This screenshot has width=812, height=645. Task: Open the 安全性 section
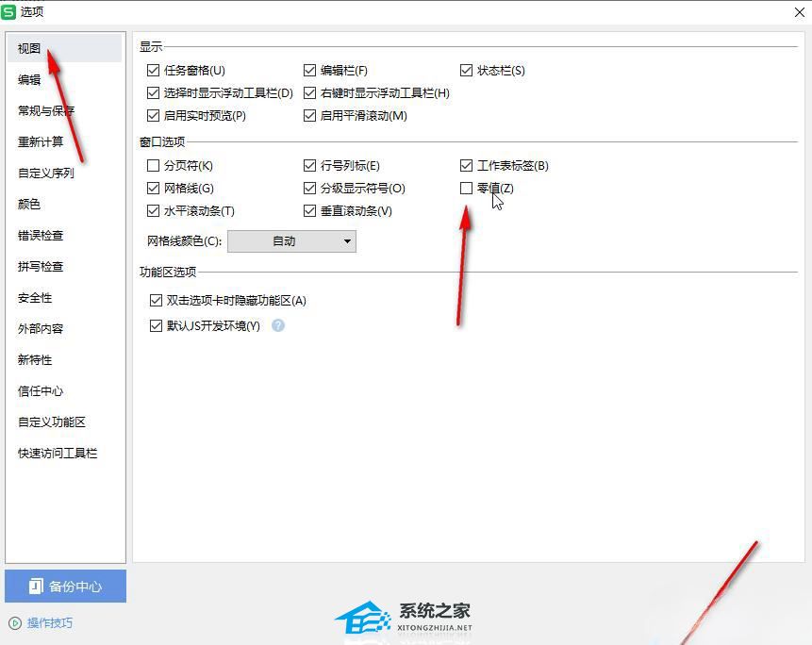[x=65, y=298]
